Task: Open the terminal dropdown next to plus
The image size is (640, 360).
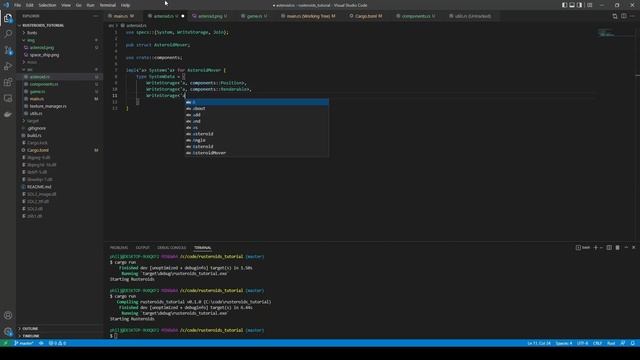Action: (x=601, y=247)
